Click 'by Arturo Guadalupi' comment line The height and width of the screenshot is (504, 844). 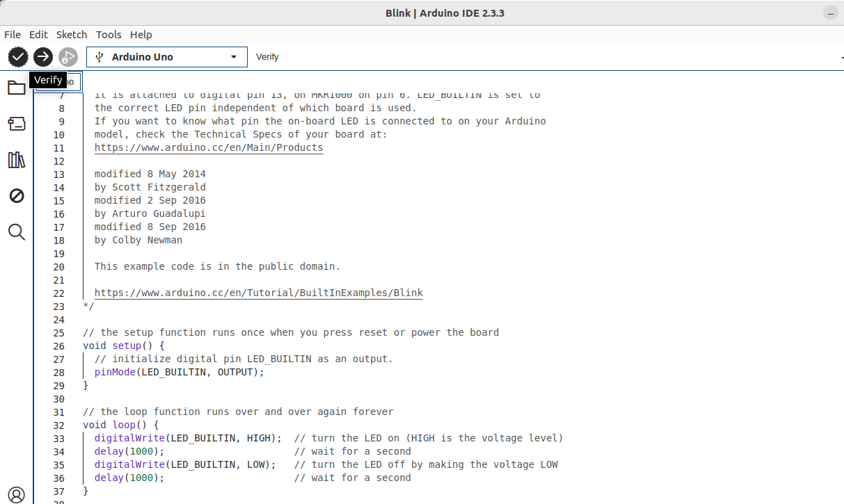(x=150, y=213)
